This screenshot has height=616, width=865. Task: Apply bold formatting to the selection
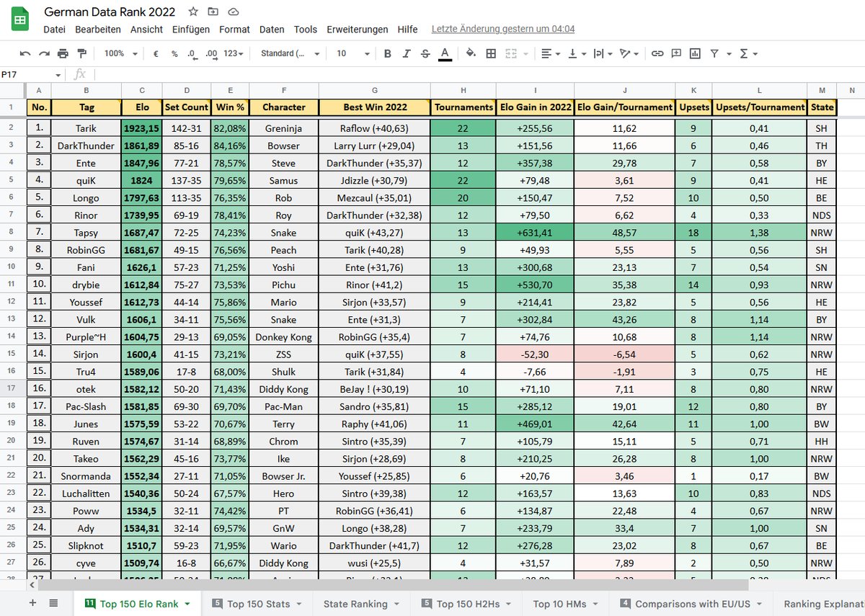387,53
